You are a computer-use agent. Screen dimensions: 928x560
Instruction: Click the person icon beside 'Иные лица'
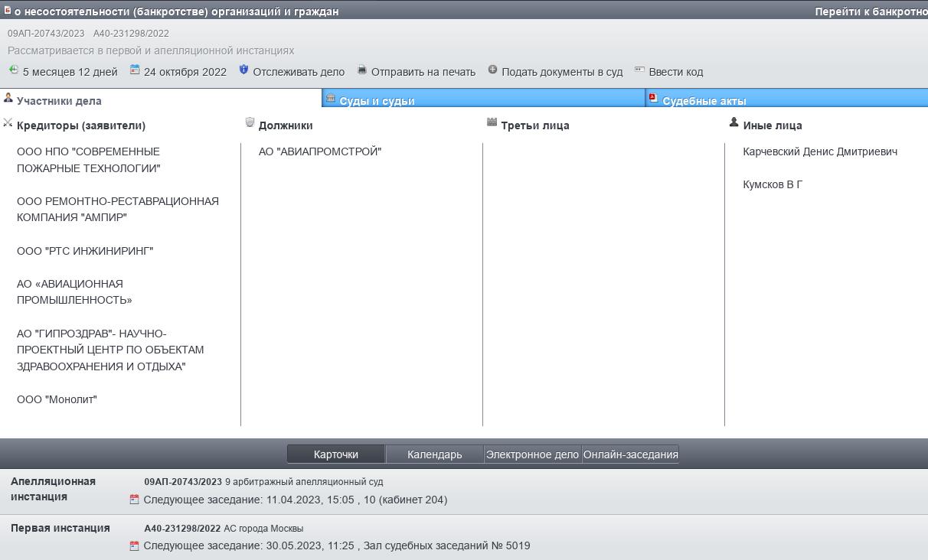click(x=734, y=122)
